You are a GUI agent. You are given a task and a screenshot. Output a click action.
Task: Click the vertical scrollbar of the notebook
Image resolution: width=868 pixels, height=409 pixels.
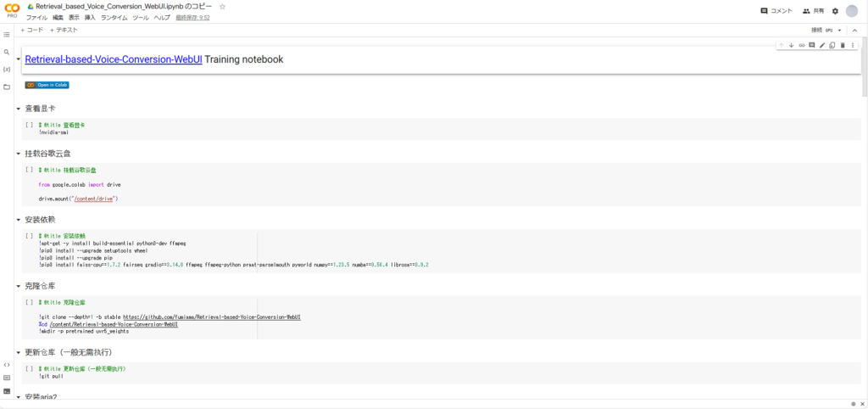[865, 68]
